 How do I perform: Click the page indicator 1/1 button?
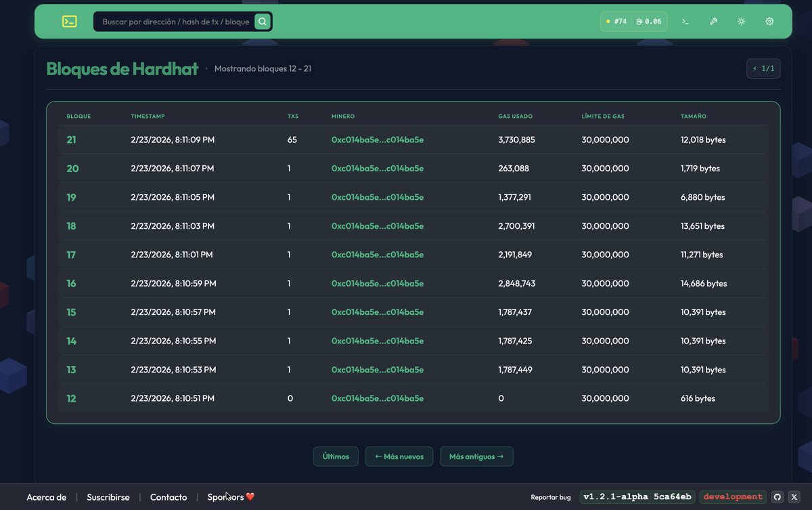[x=763, y=68]
